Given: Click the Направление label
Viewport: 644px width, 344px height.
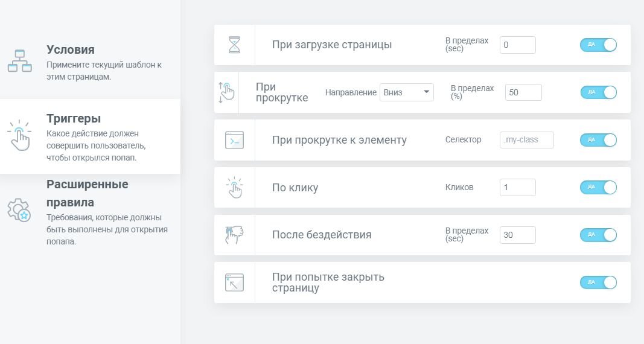Looking at the screenshot, I should click(x=351, y=92).
